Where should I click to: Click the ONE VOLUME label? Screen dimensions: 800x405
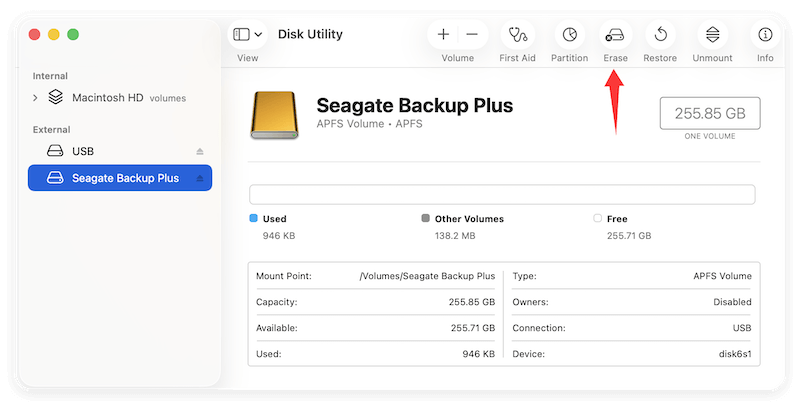(x=710, y=136)
